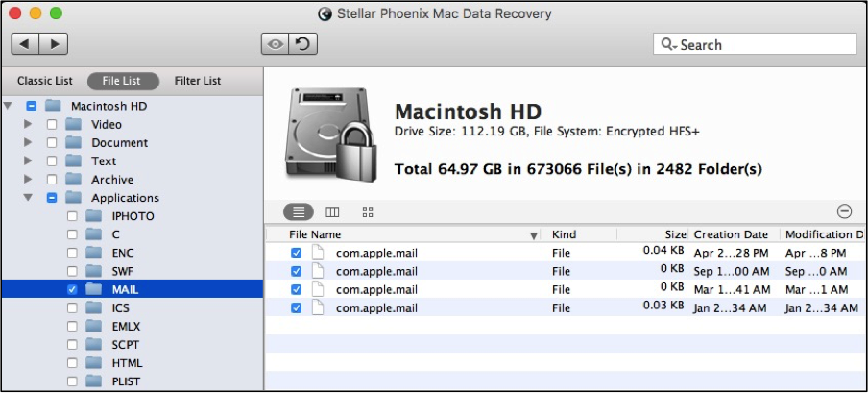Click the circled minus icon above list
This screenshot has height=393, width=868.
[x=844, y=210]
